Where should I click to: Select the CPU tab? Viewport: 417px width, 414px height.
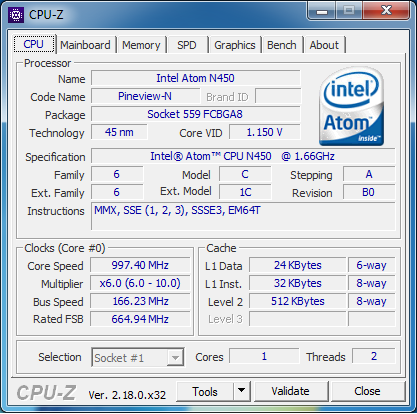pos(33,44)
